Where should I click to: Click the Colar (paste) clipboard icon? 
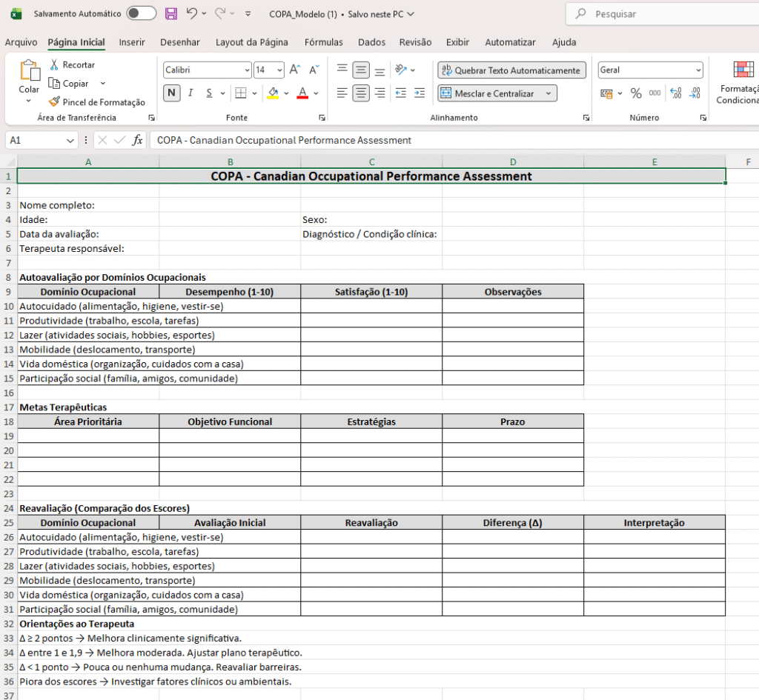point(30,70)
